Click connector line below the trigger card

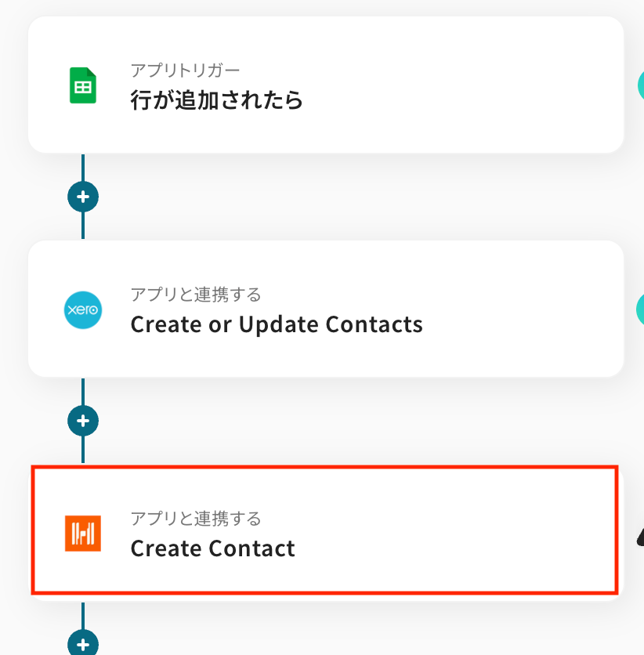coord(83,167)
